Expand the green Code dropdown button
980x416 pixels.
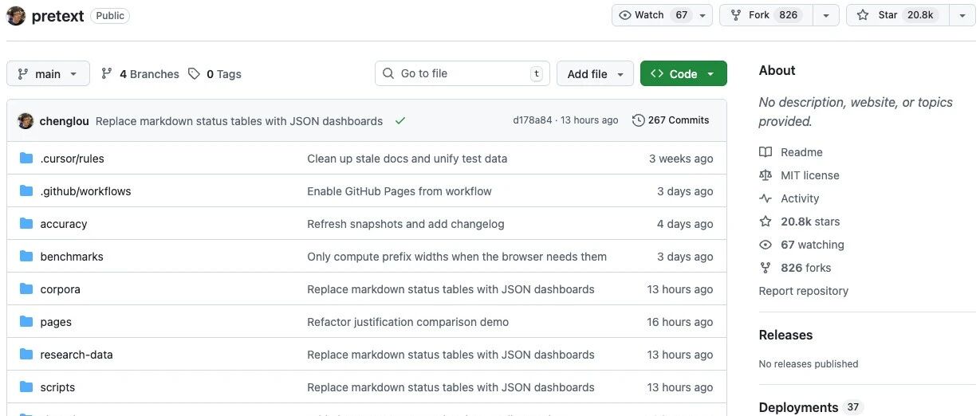(x=683, y=74)
